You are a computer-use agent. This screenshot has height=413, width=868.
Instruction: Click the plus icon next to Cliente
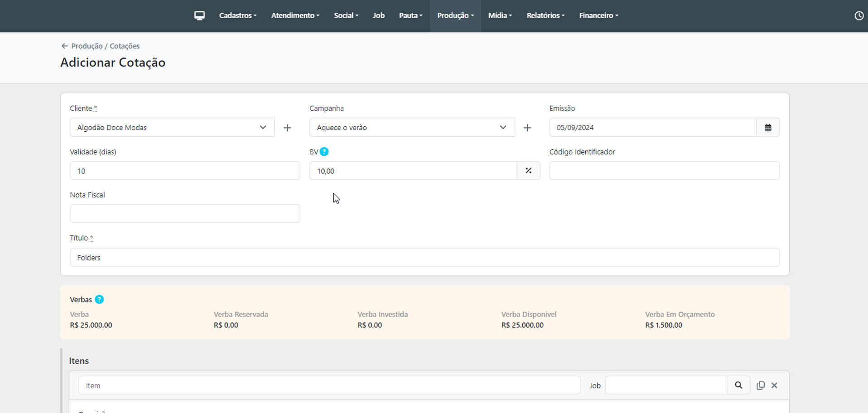coord(287,128)
